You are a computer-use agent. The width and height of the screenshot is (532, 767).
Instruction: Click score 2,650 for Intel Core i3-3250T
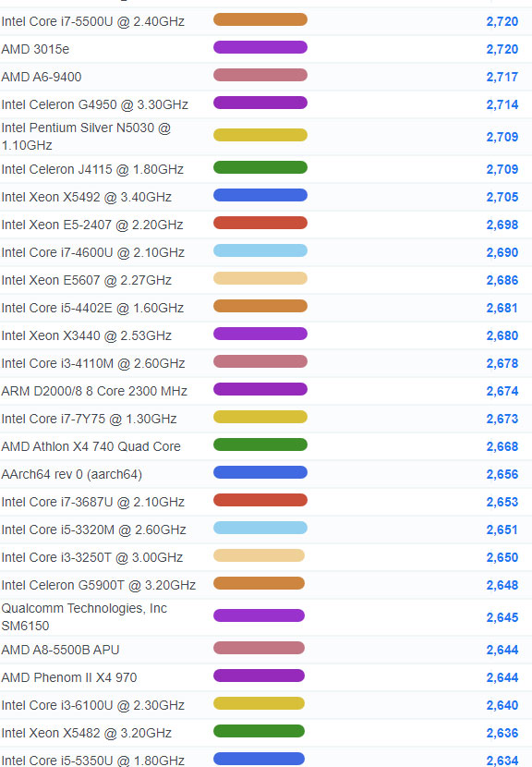point(502,557)
